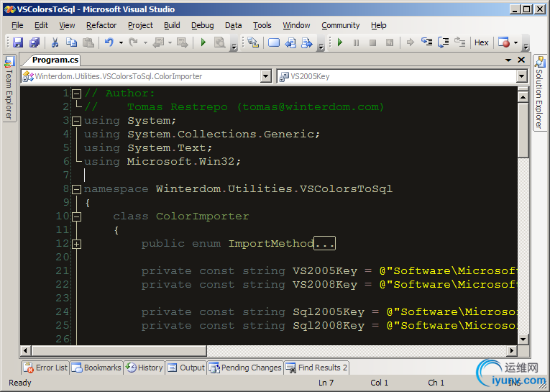
Task: Click the icon left of blue rectangle icon
Action: 253,43
